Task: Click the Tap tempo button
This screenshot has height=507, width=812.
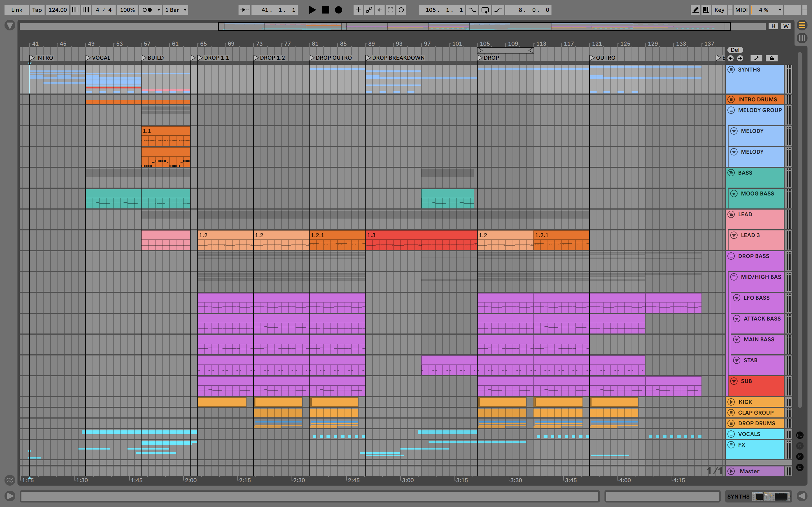Action: click(37, 10)
